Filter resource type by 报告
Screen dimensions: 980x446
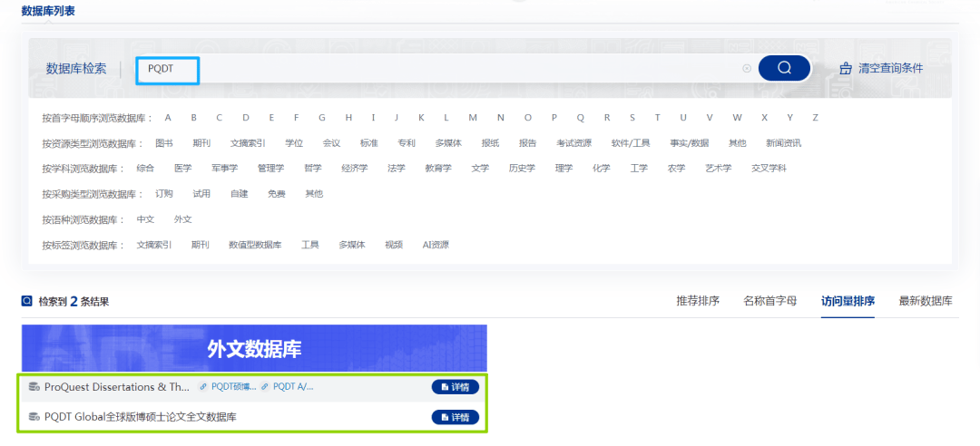[x=527, y=143]
